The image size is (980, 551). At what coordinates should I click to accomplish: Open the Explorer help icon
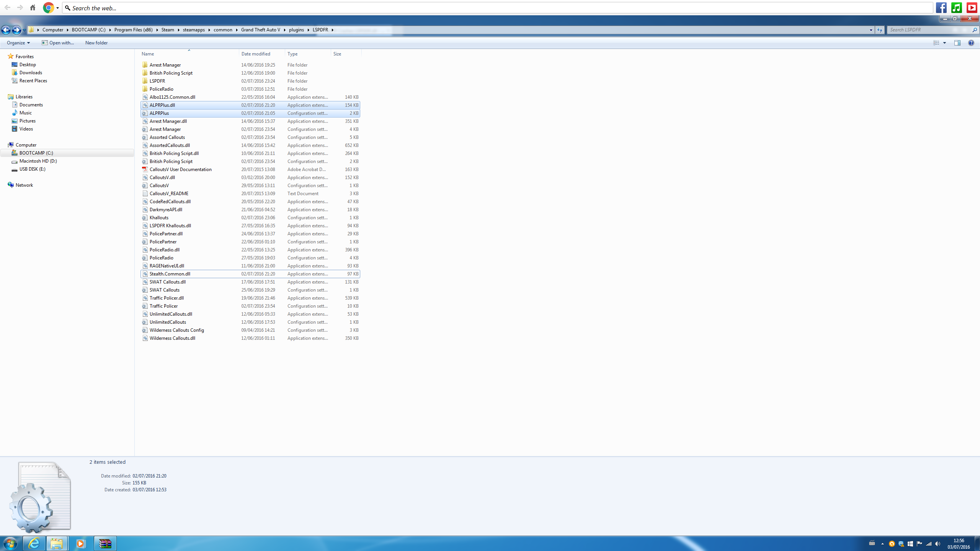(971, 43)
